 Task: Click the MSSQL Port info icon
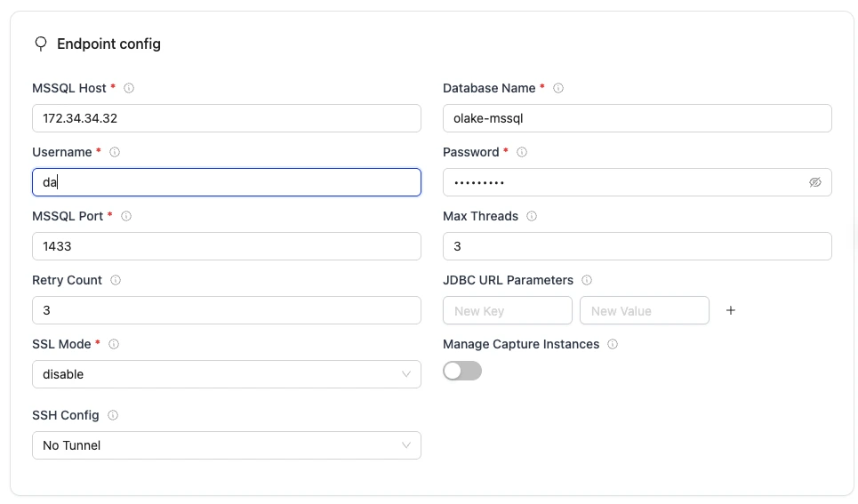tap(126, 216)
